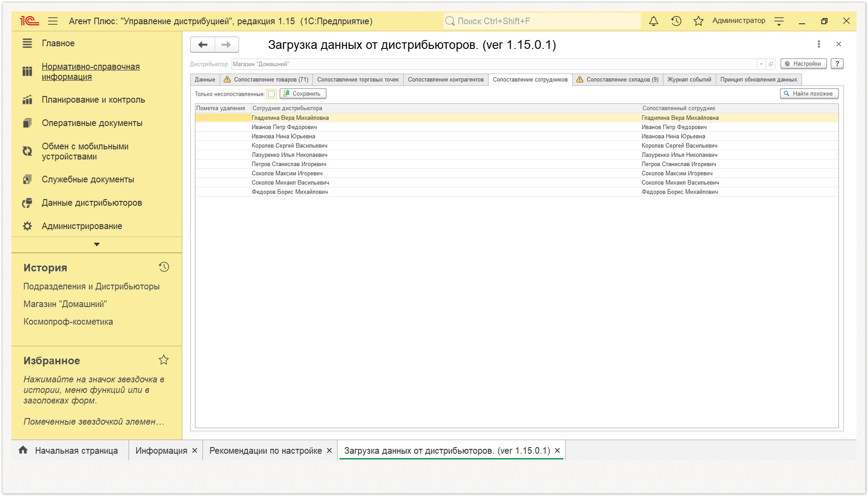Click the Пометка удаления column header

click(x=223, y=108)
